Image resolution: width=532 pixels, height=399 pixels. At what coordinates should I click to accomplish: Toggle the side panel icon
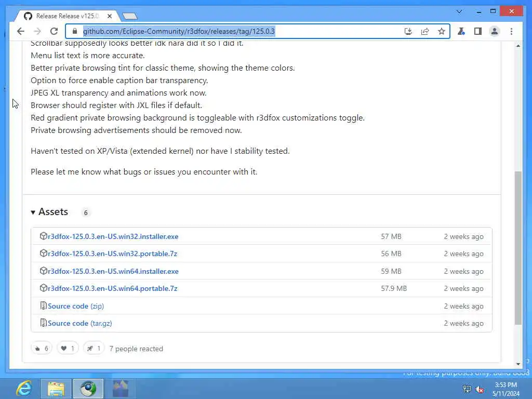478,31
